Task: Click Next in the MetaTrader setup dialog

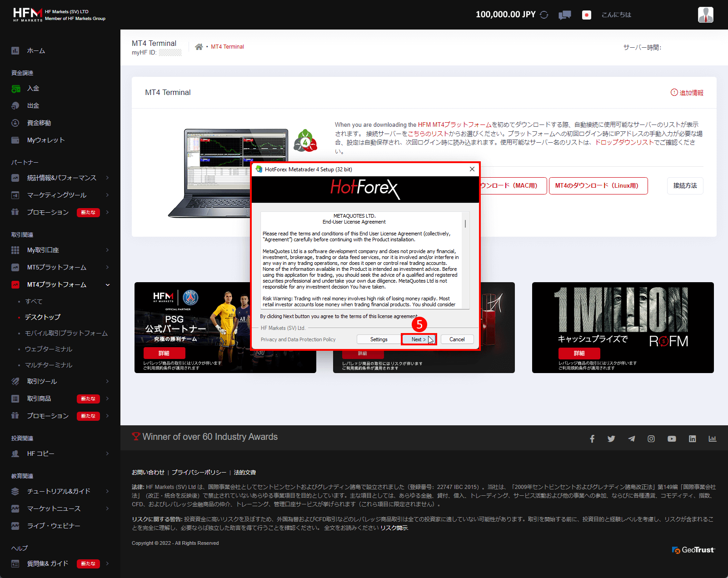Action: click(x=418, y=339)
